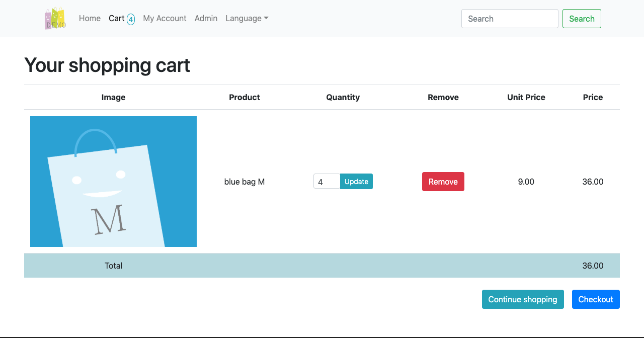Click the blue bag M product image
The width and height of the screenshot is (644, 338).
click(x=113, y=181)
